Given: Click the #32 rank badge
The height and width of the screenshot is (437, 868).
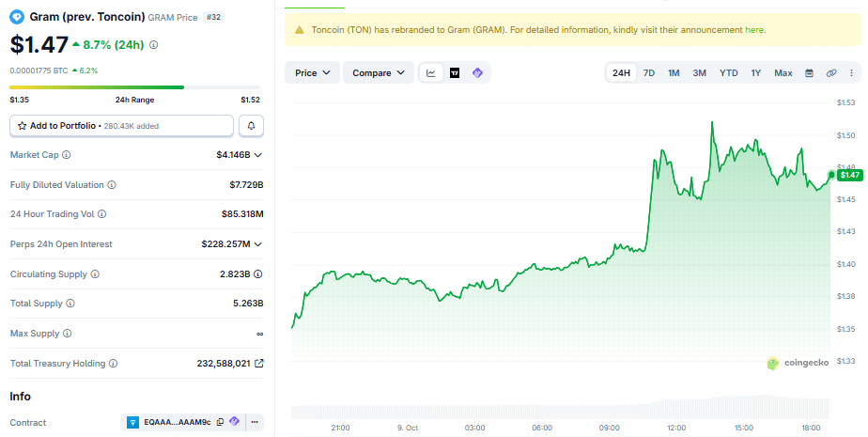Looking at the screenshot, I should coord(213,17).
